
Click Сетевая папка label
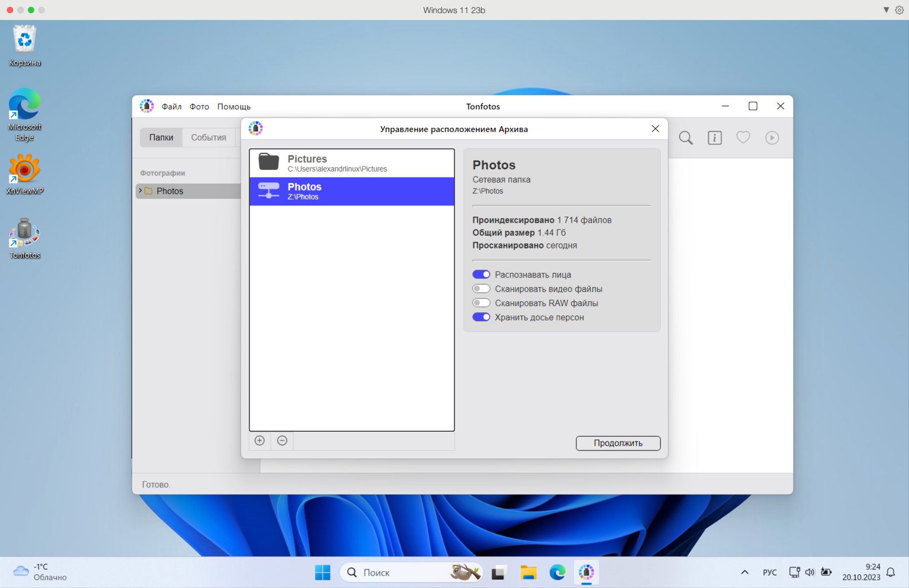[x=502, y=179]
